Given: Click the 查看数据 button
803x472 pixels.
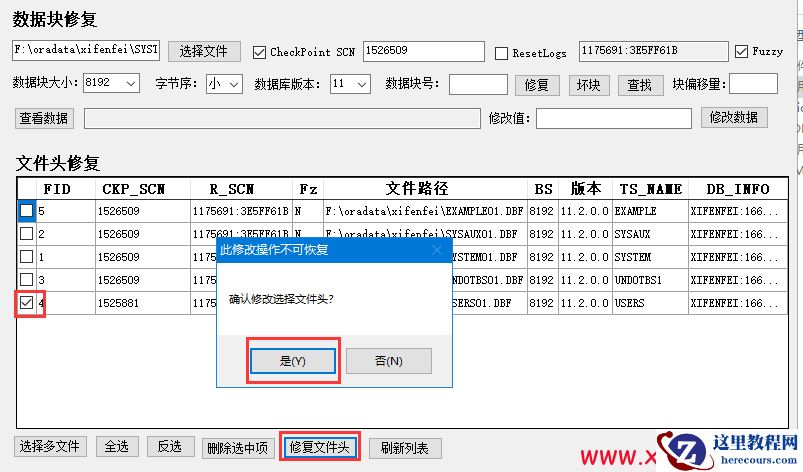Looking at the screenshot, I should point(44,118).
